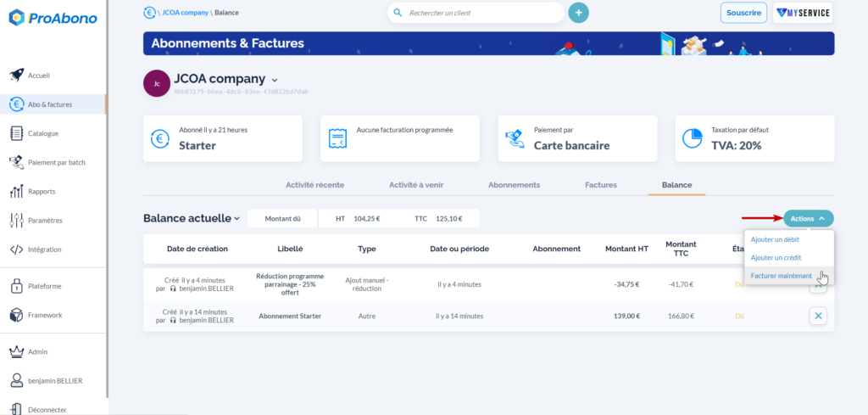Click the ProAbono logo

click(53, 18)
